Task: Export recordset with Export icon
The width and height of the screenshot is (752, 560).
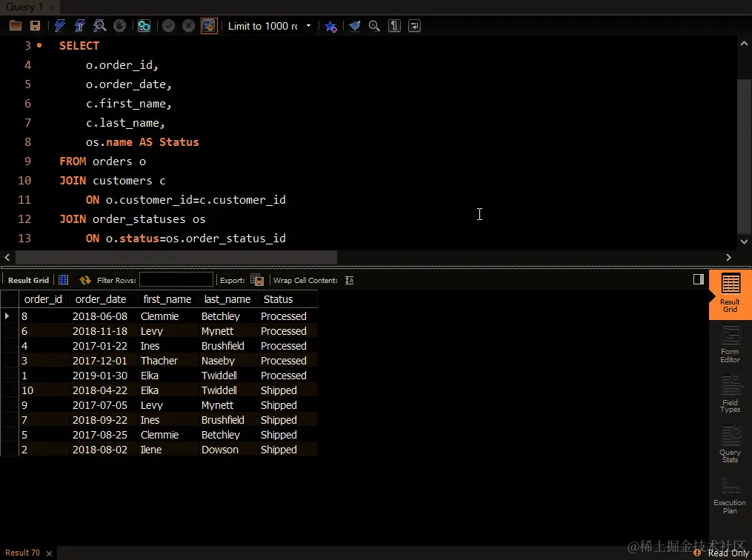Action: 257,280
